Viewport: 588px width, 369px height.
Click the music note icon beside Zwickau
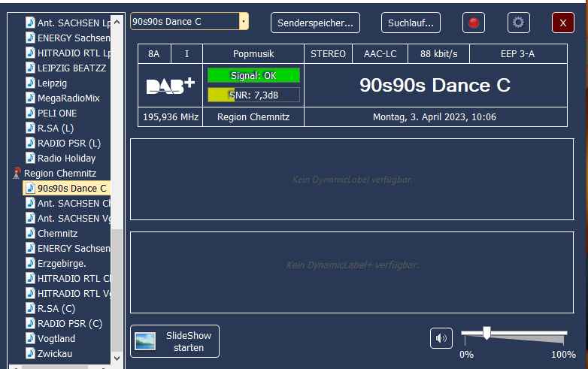(x=30, y=353)
